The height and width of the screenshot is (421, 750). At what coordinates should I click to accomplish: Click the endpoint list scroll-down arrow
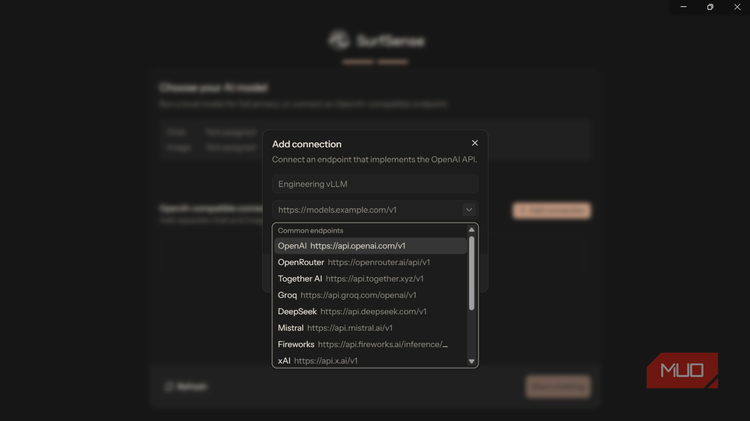472,362
